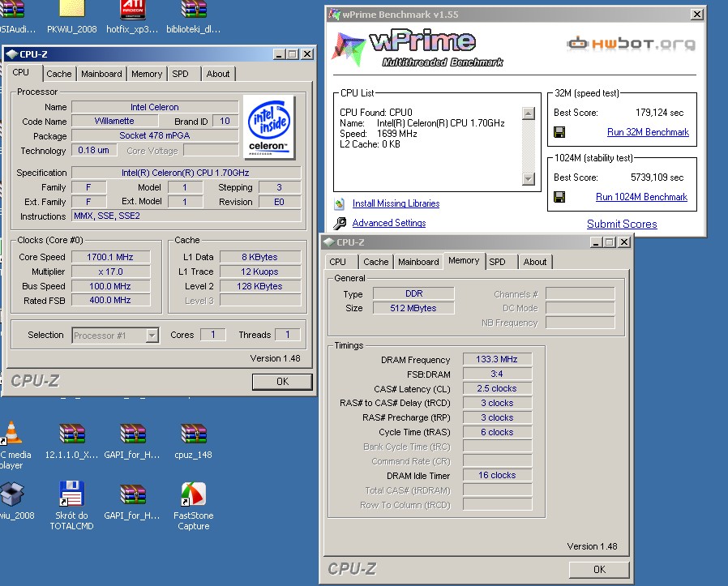Click the 1024M benchmark save floppy icon
Viewport: 728px width, 586px height.
[559, 197]
